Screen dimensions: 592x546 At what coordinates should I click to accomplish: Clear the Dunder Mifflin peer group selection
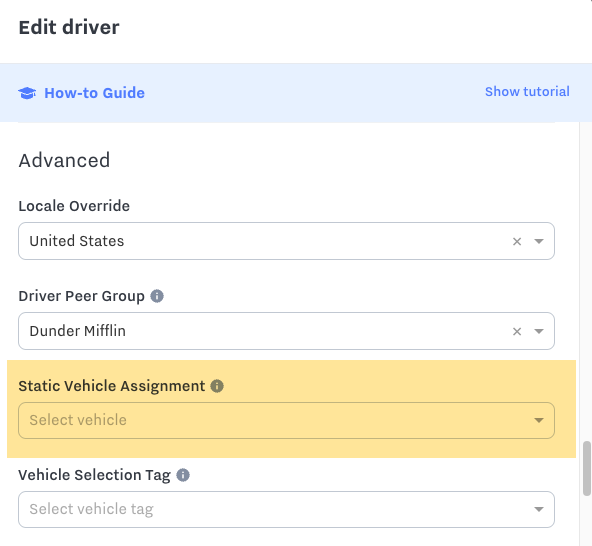(x=517, y=331)
